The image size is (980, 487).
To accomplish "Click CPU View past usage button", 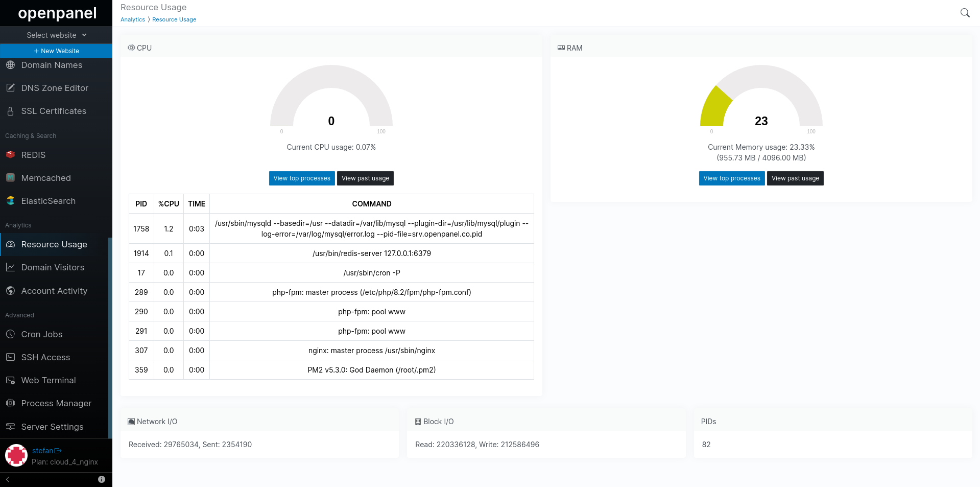I will tap(365, 178).
